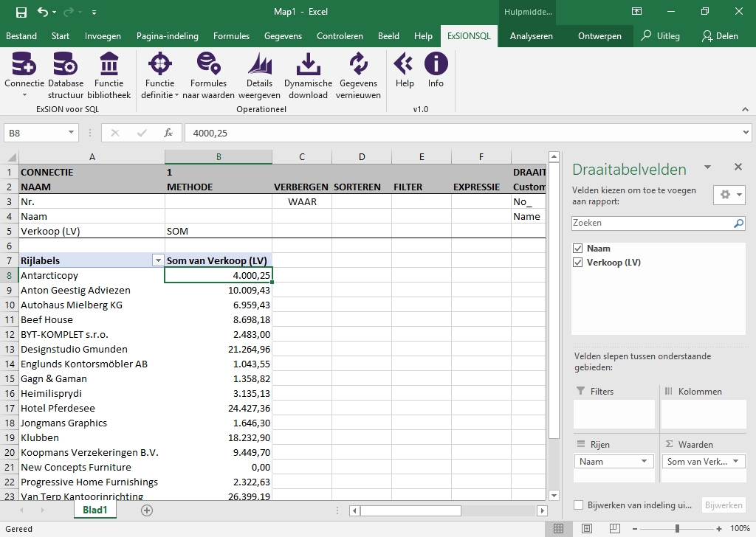Image resolution: width=756 pixels, height=537 pixels.
Task: Convert Formules naar waarden
Action: pyautogui.click(x=208, y=75)
